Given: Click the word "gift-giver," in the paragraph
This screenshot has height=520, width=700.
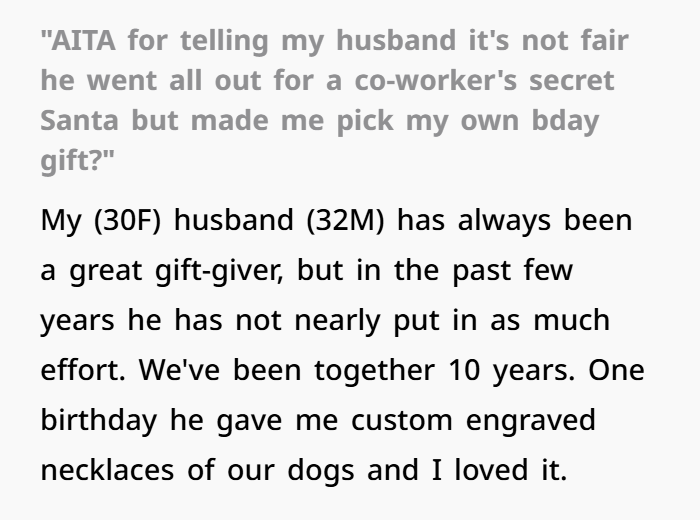Looking at the screenshot, I should point(219,271).
